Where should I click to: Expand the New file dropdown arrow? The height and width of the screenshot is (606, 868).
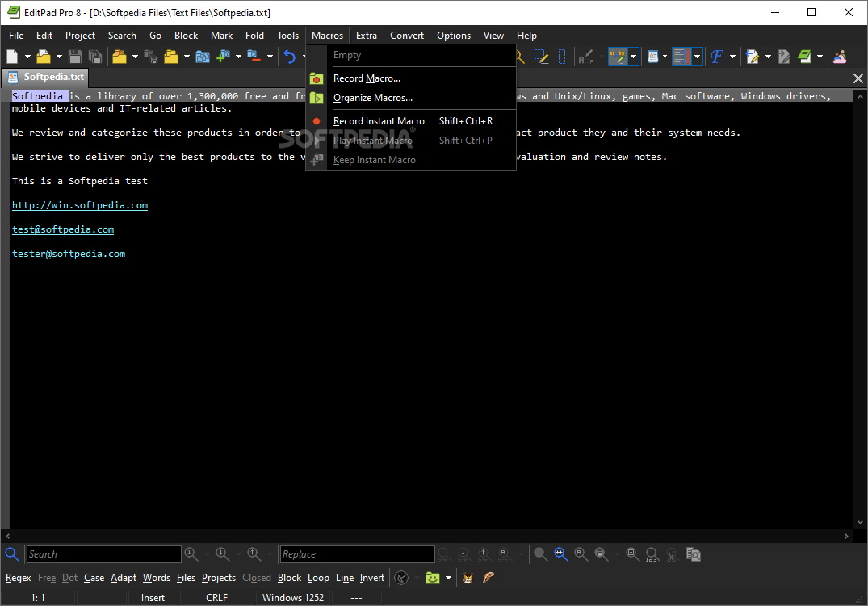[27, 57]
